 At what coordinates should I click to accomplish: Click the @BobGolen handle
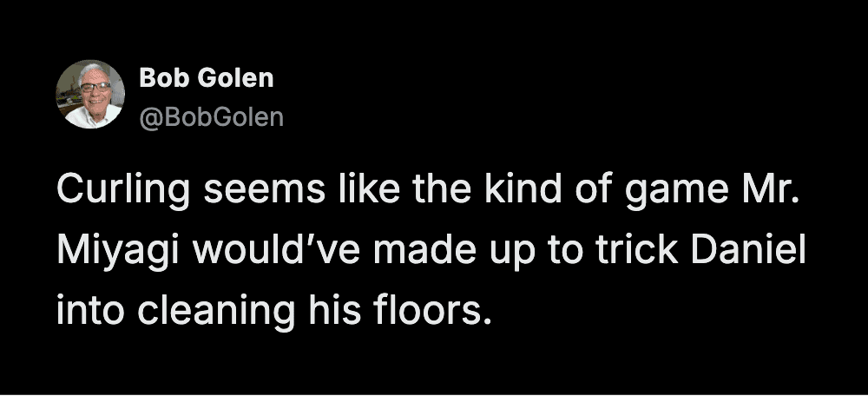pyautogui.click(x=211, y=116)
